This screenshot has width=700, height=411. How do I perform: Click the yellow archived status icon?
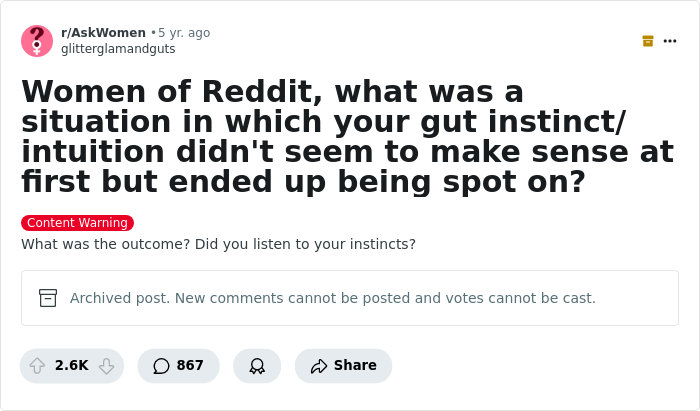pyautogui.click(x=648, y=41)
